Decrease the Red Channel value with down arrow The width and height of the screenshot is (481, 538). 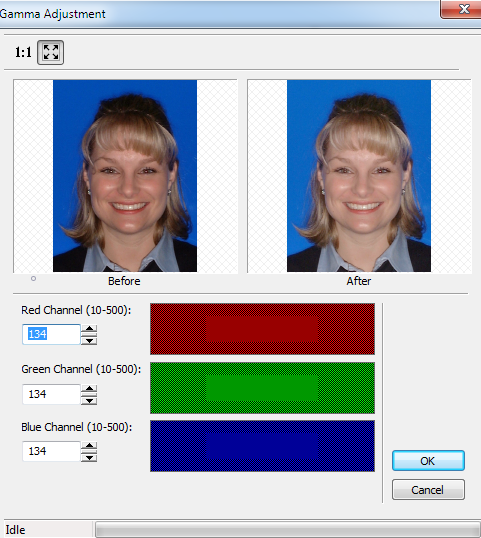click(x=89, y=340)
